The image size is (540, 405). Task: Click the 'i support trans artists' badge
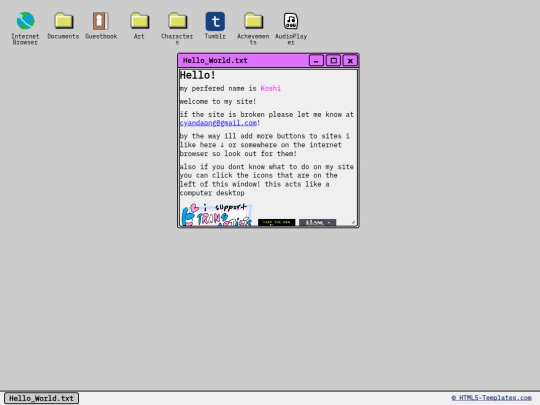point(217,215)
